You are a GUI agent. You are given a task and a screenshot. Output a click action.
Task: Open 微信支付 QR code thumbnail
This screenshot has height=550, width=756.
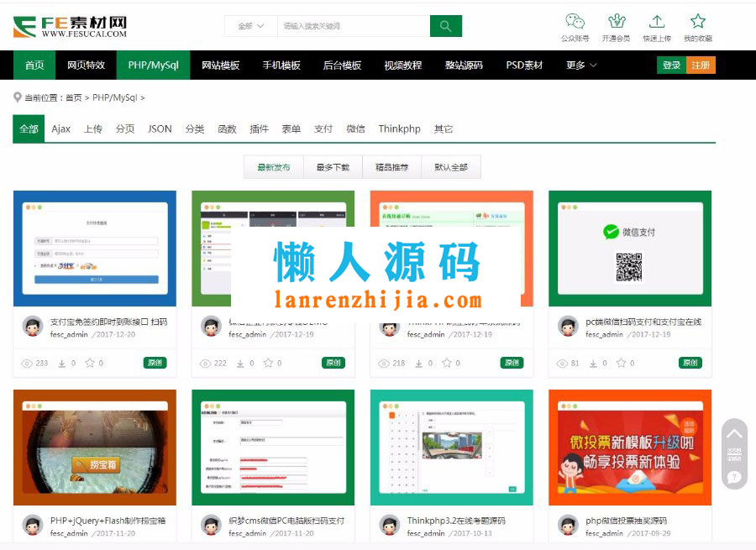click(x=630, y=249)
